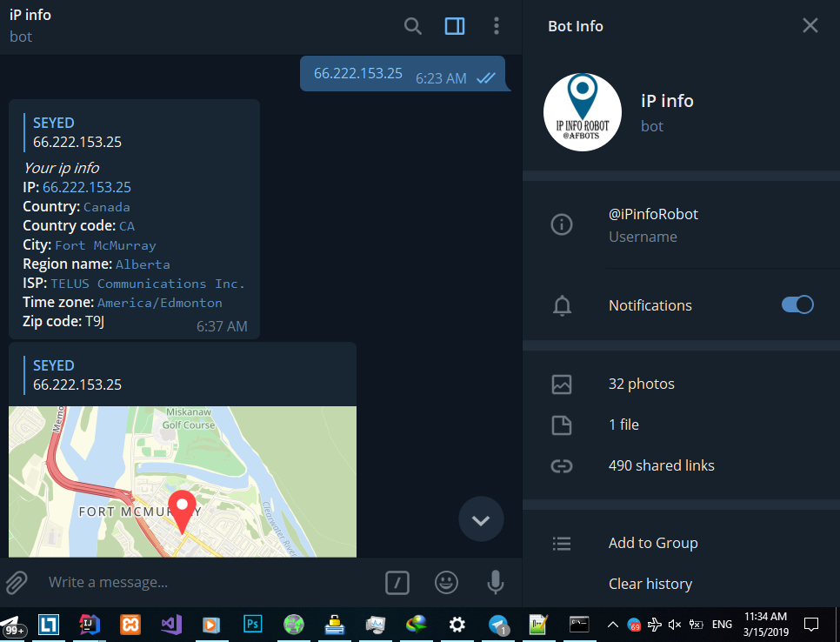
Task: Open XAMPP from the taskbar
Action: [x=130, y=625]
